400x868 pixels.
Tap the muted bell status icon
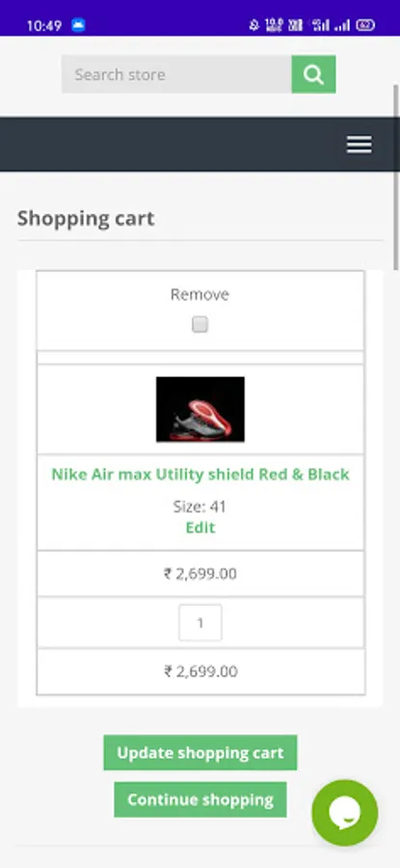pyautogui.click(x=253, y=25)
